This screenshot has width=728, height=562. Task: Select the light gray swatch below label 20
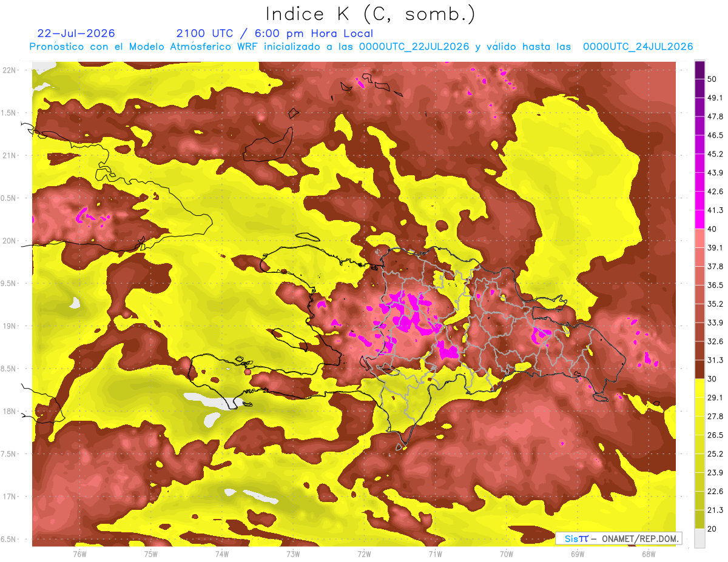[x=699, y=538]
